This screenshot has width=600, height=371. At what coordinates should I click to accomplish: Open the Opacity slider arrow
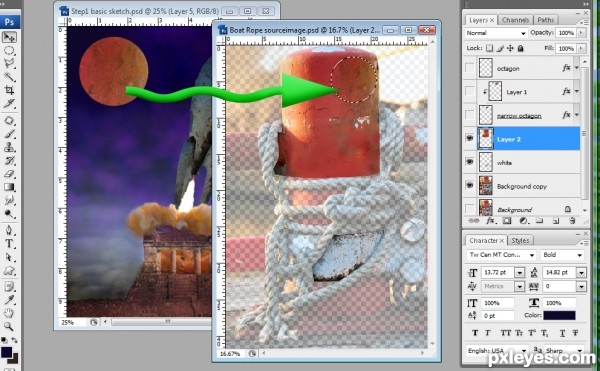click(582, 33)
